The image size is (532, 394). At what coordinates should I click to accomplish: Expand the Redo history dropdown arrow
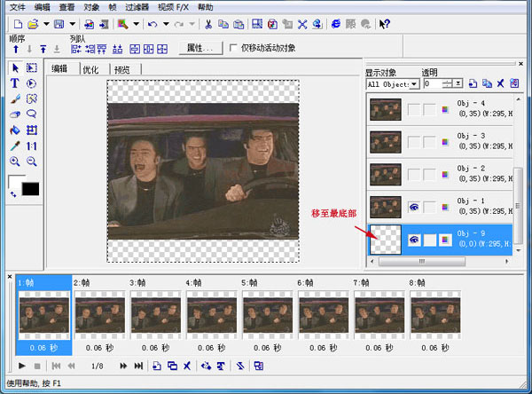click(192, 24)
